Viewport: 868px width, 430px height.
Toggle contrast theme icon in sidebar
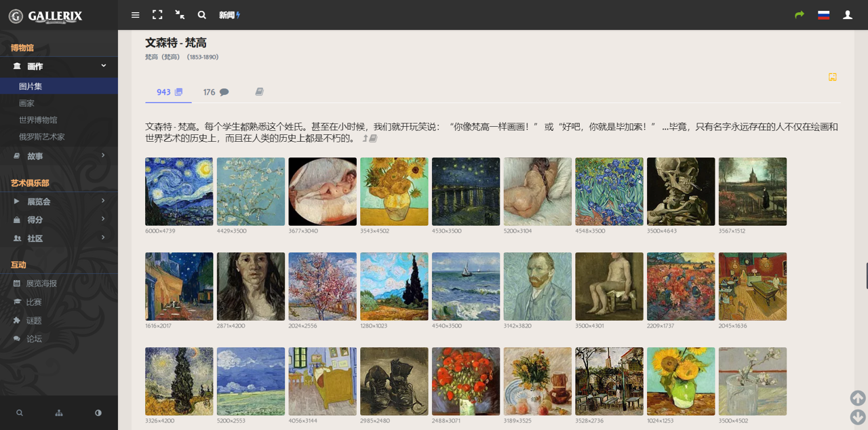tap(98, 412)
